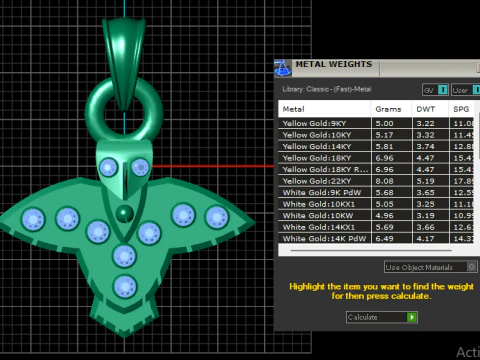
Task: Click the 5.19 DWT value
Action: 425,181
